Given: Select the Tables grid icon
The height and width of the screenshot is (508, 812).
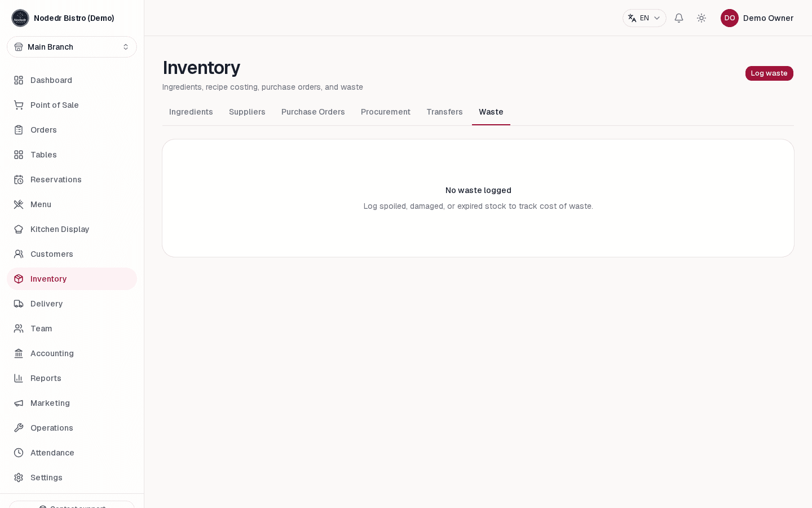Looking at the screenshot, I should [x=19, y=155].
